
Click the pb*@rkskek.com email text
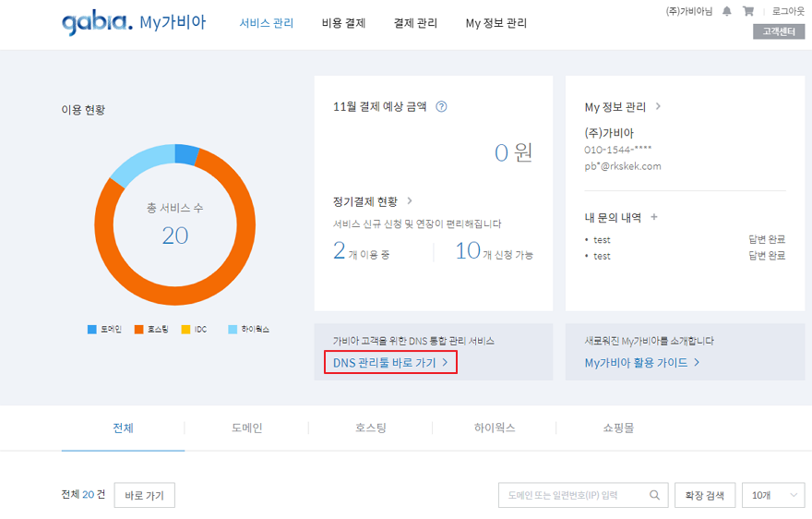point(623,166)
